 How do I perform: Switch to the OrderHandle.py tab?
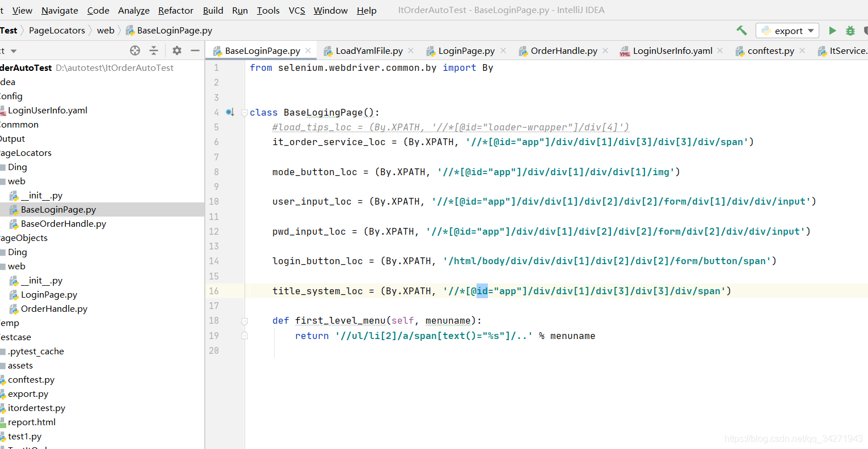pos(563,50)
